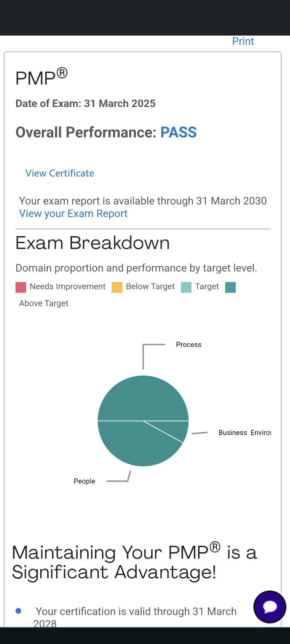Screen dimensions: 290x644
Task: Click the Target legend color square
Action: coord(186,287)
